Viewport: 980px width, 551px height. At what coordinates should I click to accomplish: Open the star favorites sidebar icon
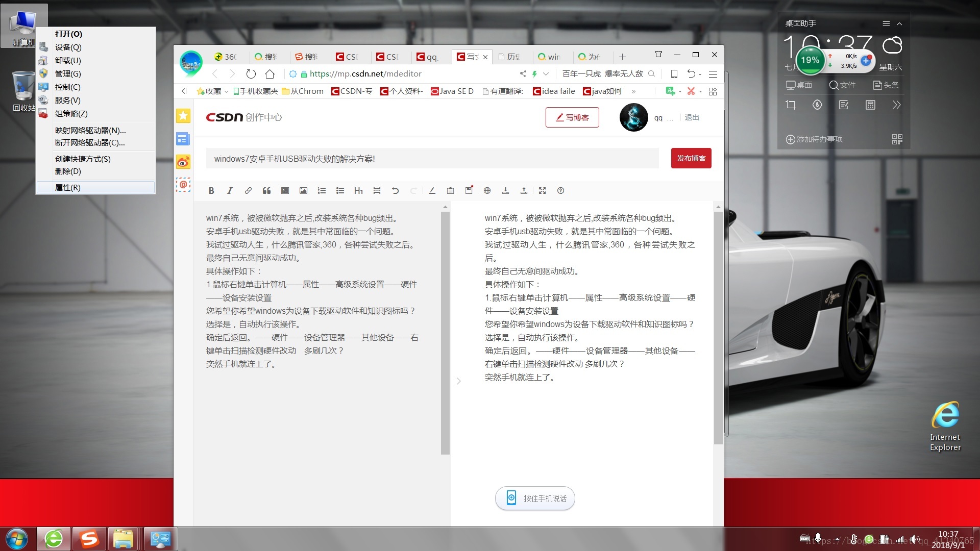pos(183,116)
